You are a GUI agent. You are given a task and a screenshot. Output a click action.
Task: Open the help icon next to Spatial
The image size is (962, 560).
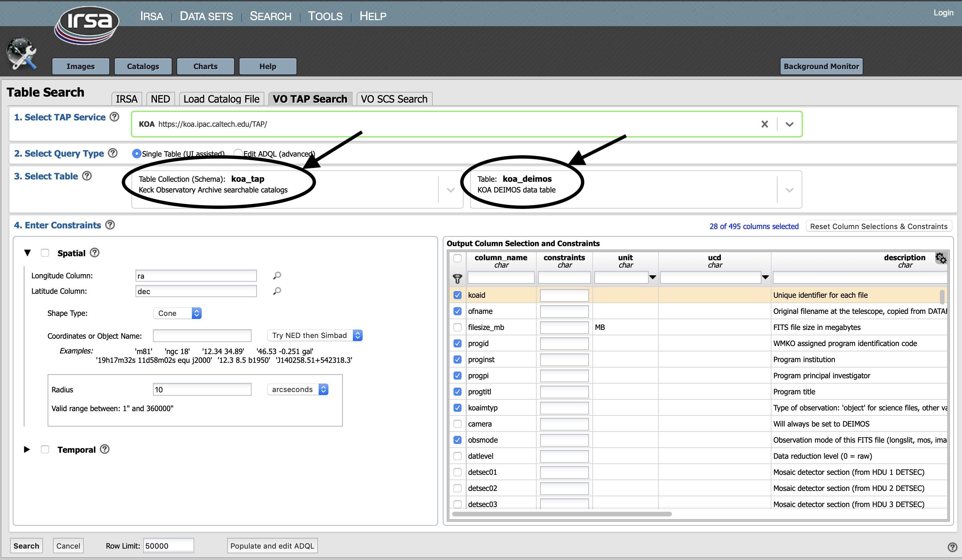coord(95,253)
